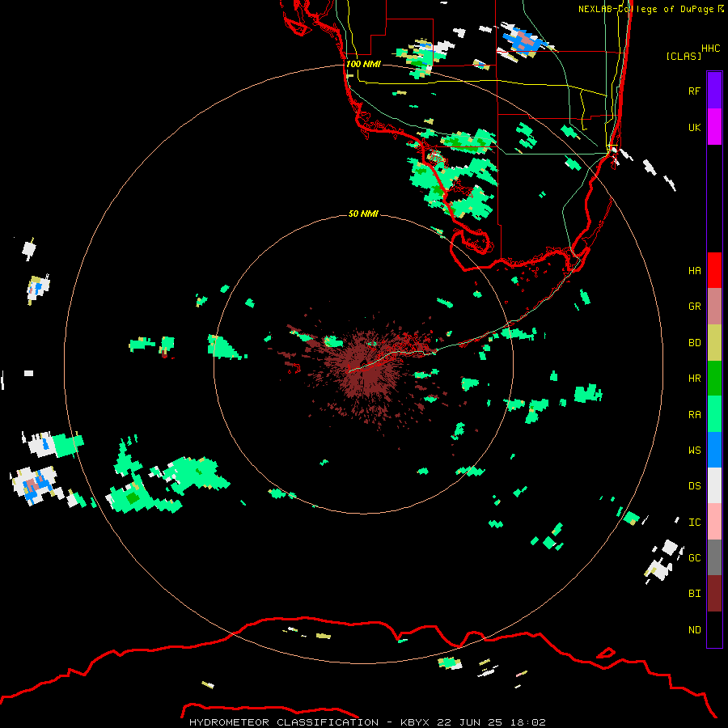
Task: Click the IC pink legend swatch
Action: [714, 522]
